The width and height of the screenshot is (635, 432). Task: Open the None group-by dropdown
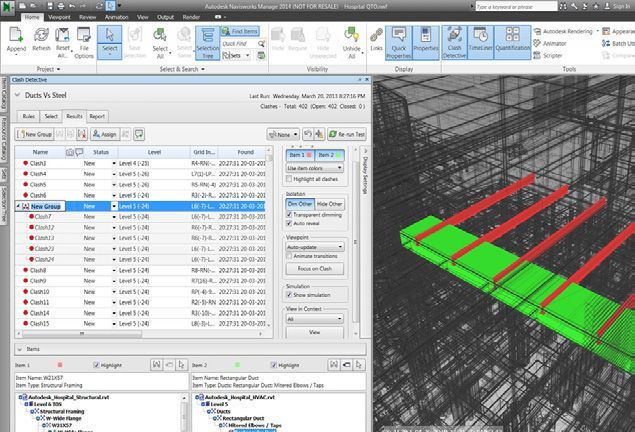[283, 134]
